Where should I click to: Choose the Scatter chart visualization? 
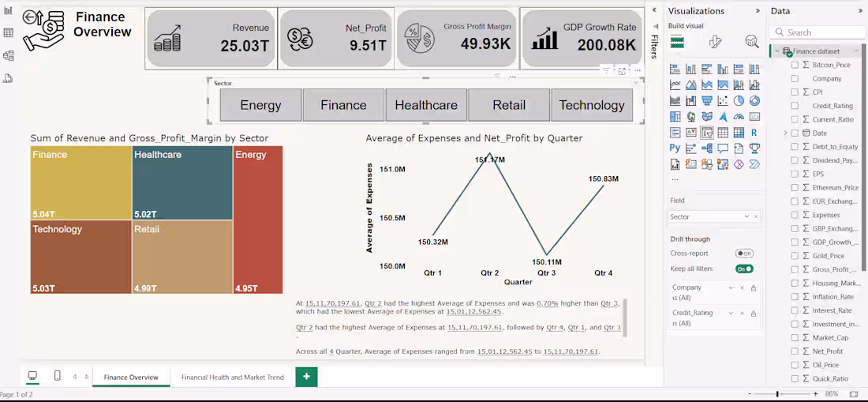pyautogui.click(x=722, y=101)
